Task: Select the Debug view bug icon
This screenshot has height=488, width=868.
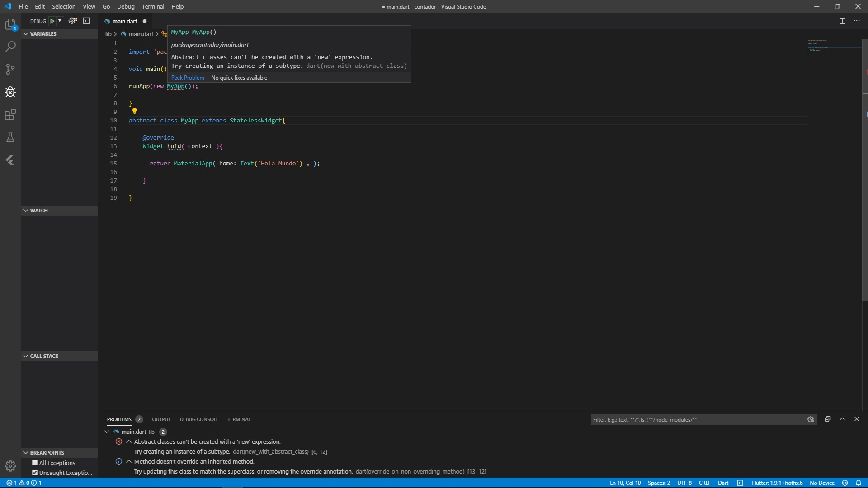Action: [x=10, y=92]
